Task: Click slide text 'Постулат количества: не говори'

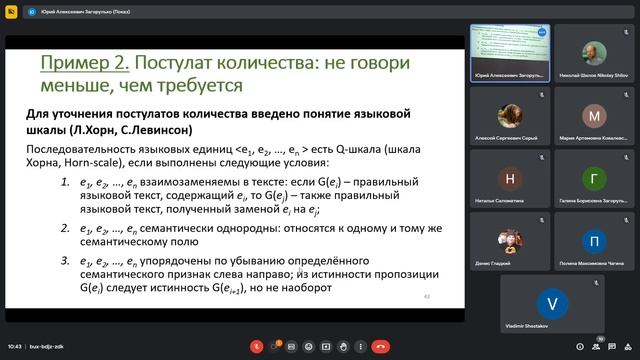Action: (x=272, y=62)
